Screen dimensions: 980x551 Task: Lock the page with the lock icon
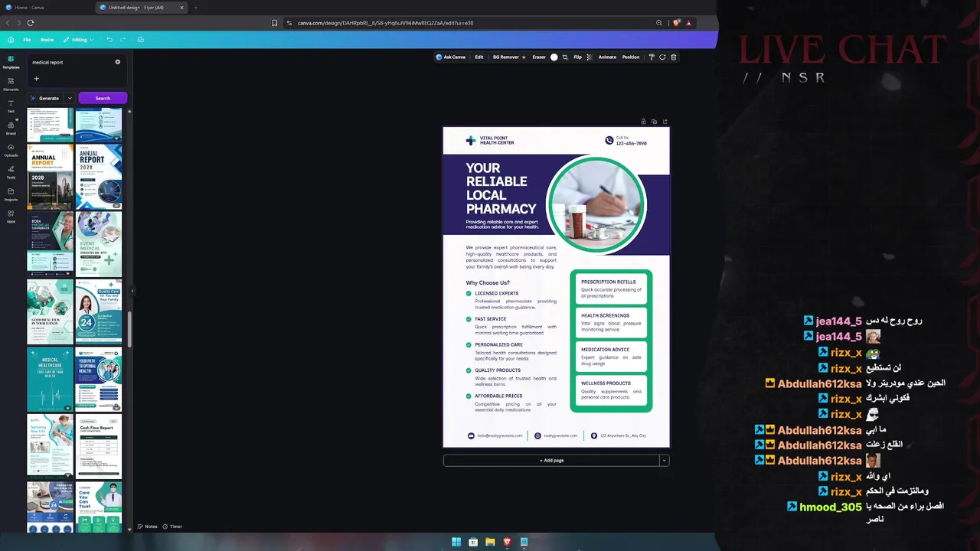point(643,122)
